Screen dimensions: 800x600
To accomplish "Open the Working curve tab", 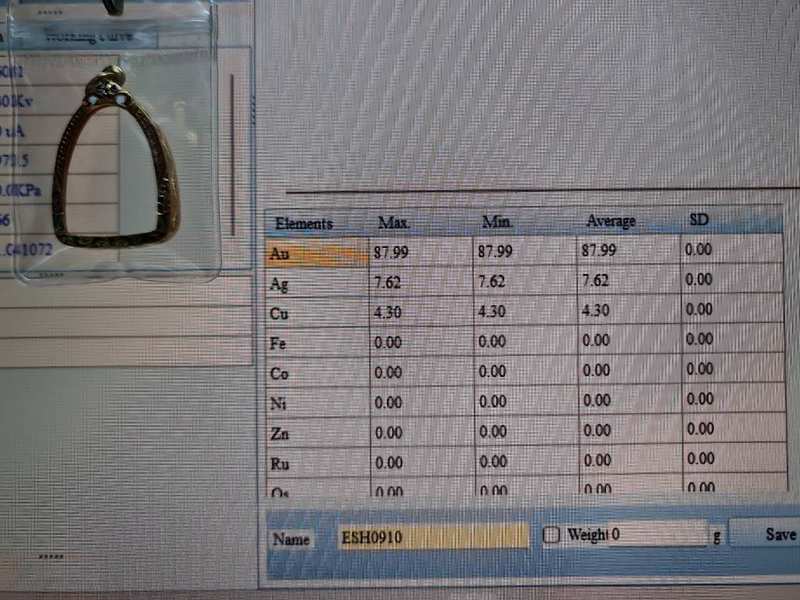I will (x=98, y=36).
